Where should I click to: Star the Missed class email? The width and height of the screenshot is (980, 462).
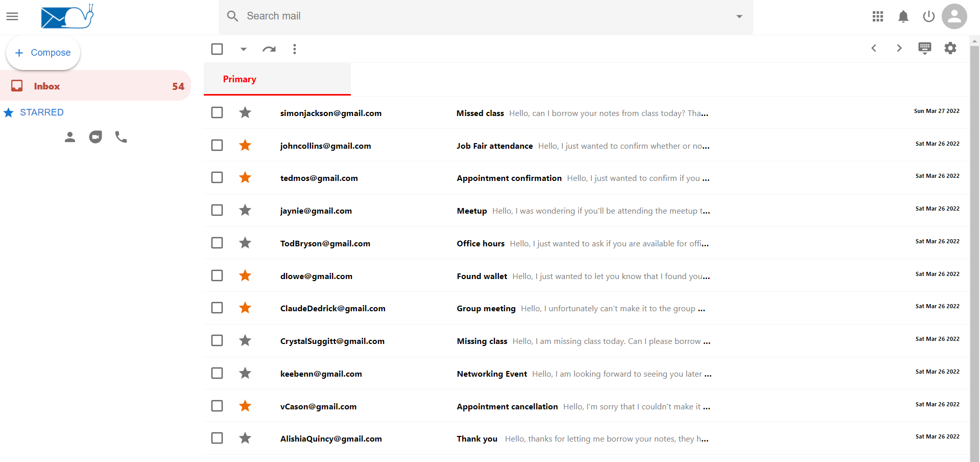(245, 112)
